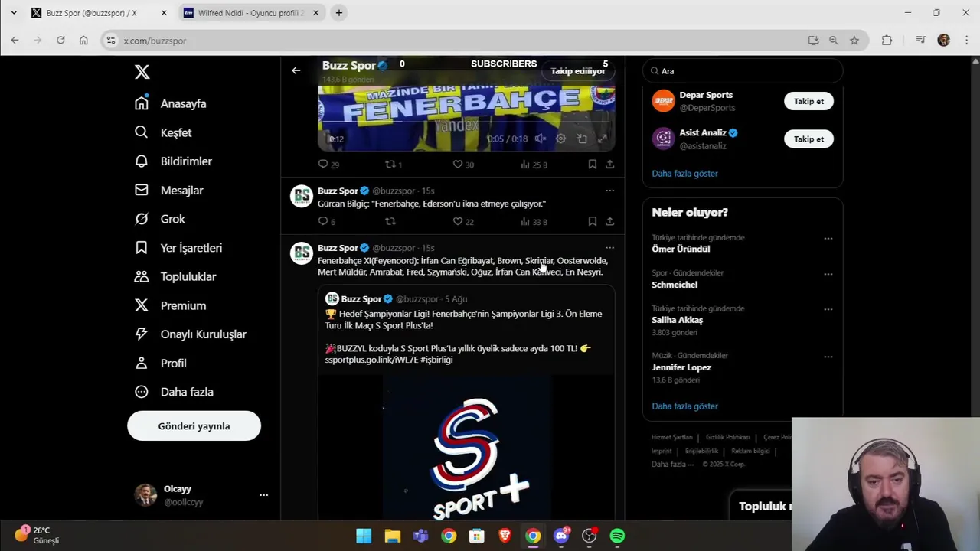
Task: Open the S Sport Plus image
Action: [466, 448]
